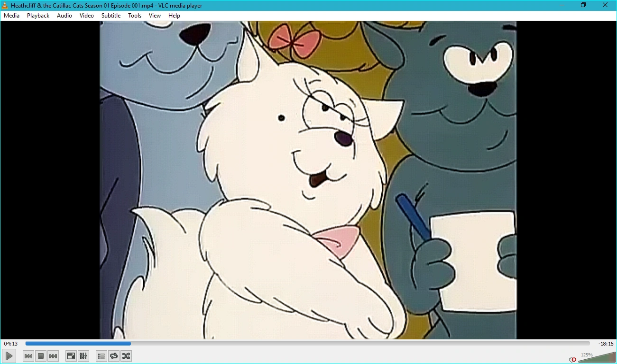The image size is (617, 364).
Task: Toggle loop repeat mode
Action: point(114,356)
